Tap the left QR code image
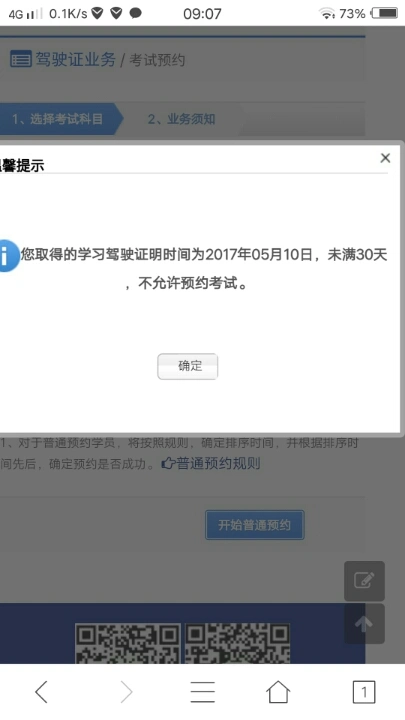This screenshot has height=720, width=405. click(128, 643)
